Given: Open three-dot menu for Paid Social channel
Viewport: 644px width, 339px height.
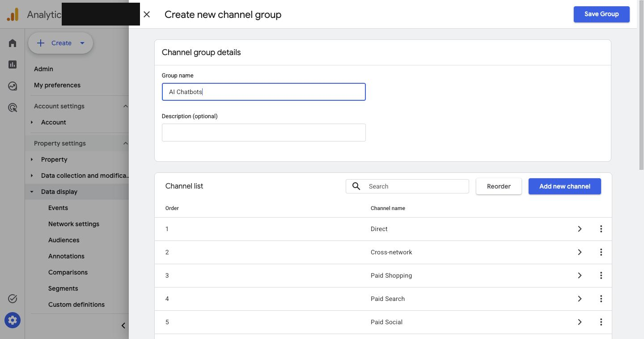Looking at the screenshot, I should 601,322.
